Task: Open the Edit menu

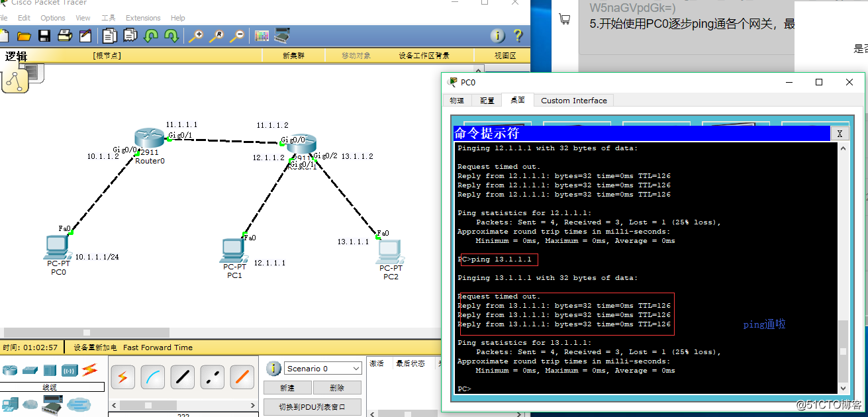Action: click(x=24, y=18)
